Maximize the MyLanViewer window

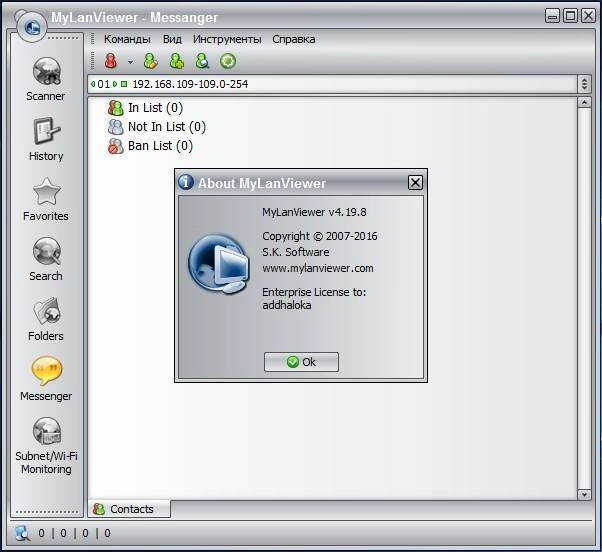[x=571, y=16]
